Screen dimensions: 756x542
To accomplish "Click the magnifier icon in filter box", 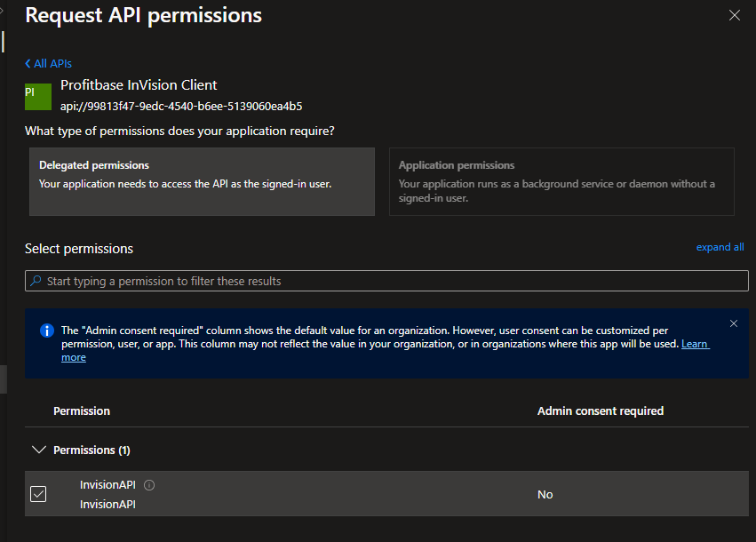I will (36, 281).
